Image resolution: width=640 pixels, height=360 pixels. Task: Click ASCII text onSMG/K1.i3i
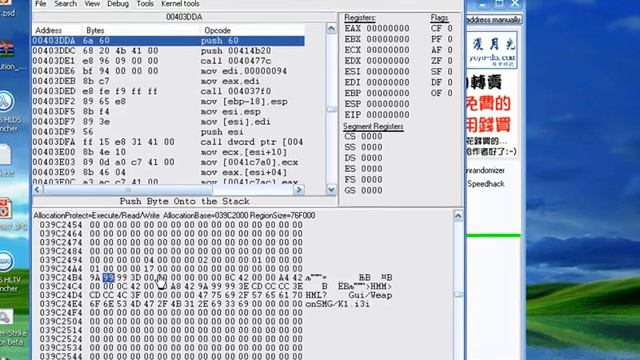[x=338, y=304]
